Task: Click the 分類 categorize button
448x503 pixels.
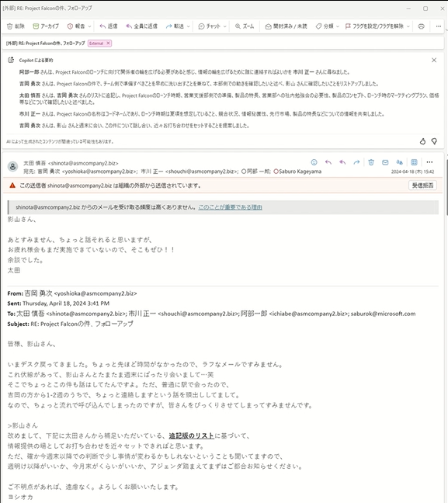Action: click(325, 26)
